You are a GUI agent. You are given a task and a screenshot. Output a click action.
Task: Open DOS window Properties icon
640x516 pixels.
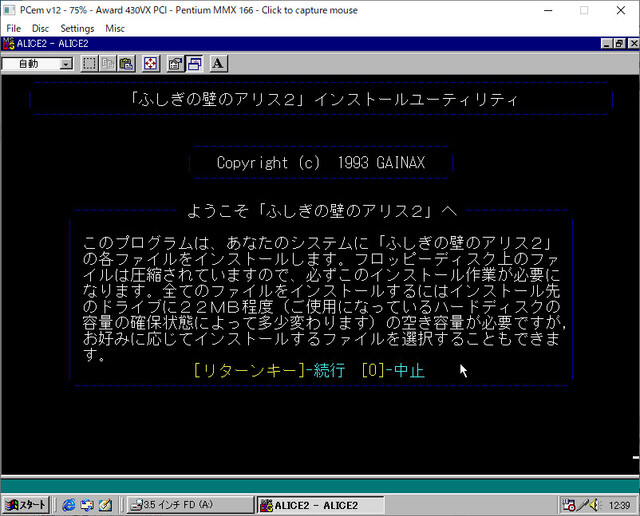(x=175, y=64)
